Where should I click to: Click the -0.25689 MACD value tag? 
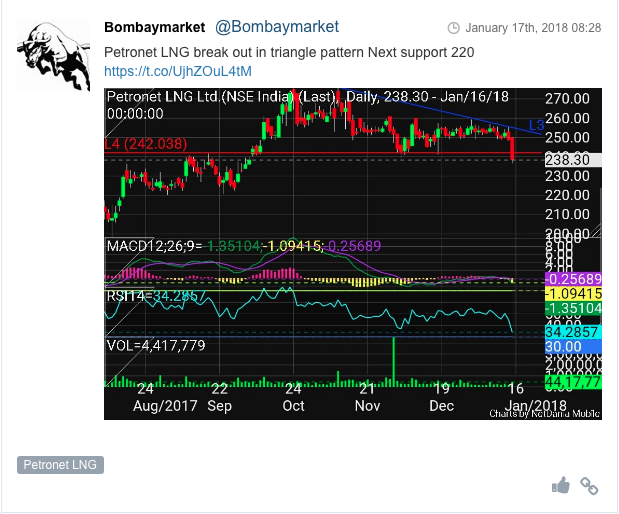[573, 279]
